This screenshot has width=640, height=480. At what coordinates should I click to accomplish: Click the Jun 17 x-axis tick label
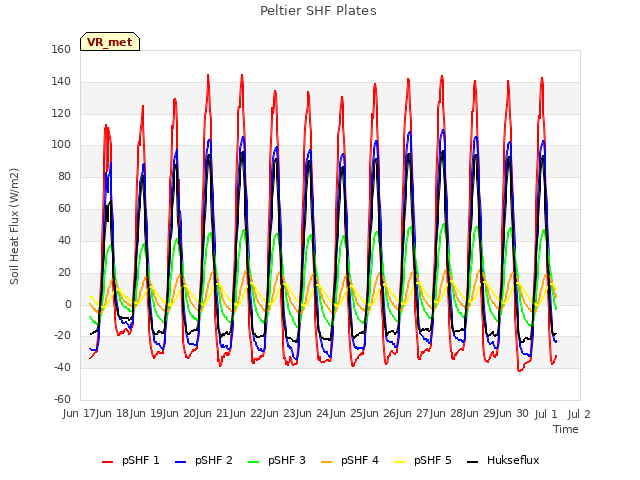coord(80,414)
